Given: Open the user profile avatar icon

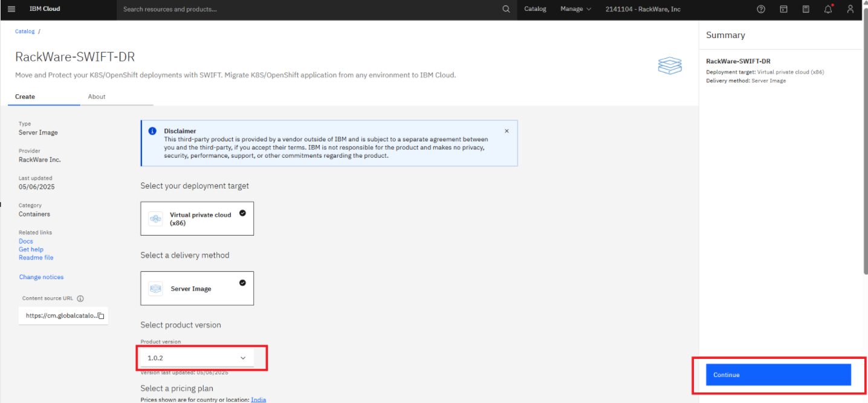Looking at the screenshot, I should [x=850, y=9].
